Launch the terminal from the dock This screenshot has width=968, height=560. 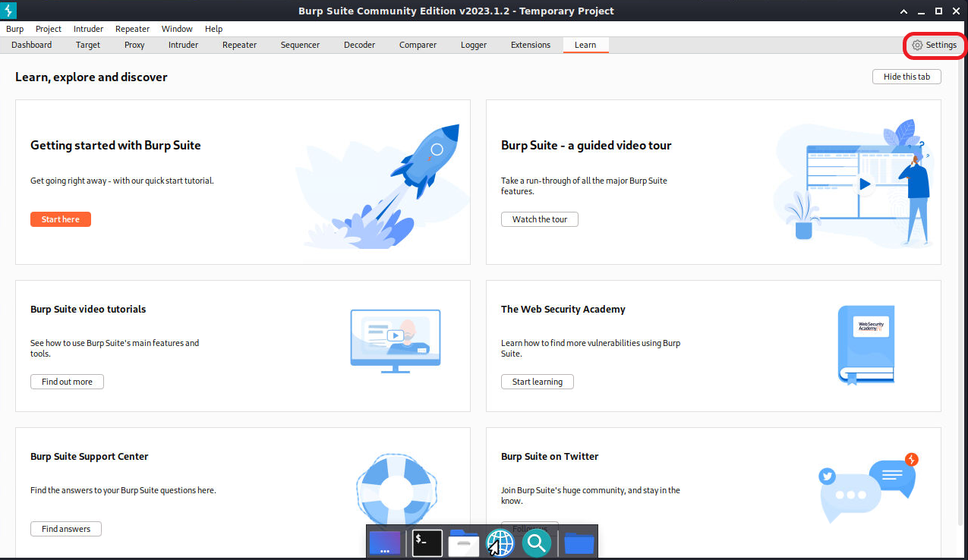pos(427,543)
